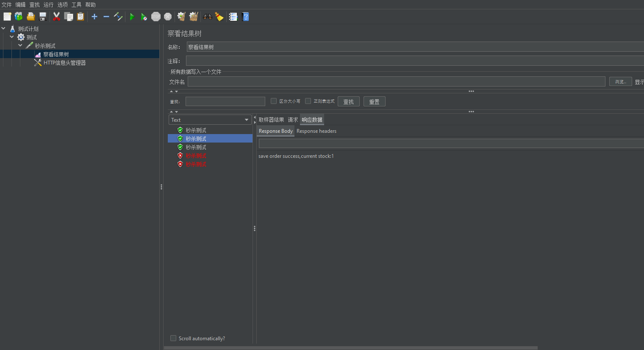Stop the running test
Viewport: 644px width, 350px height.
[156, 17]
